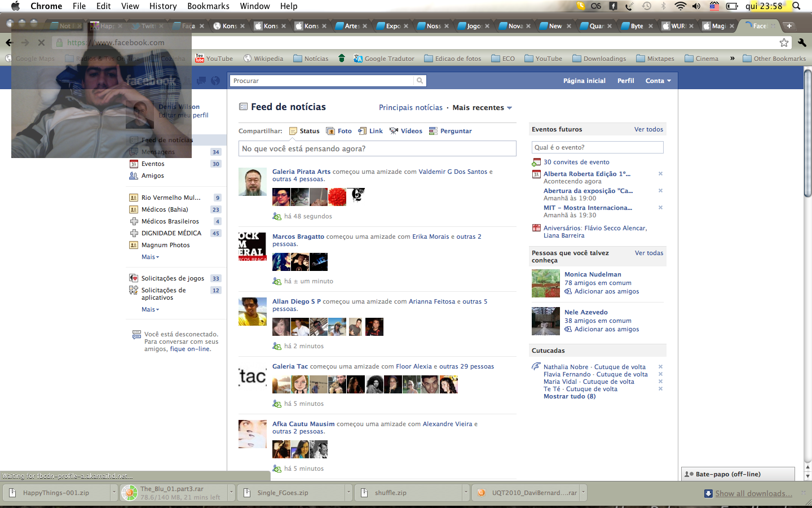Select the Perguntar share icon
Image resolution: width=812 pixels, height=508 pixels.
433,131
